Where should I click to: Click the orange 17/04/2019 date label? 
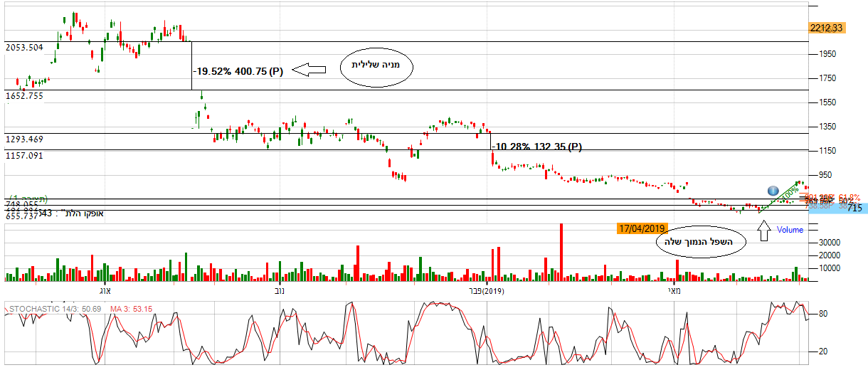click(642, 228)
